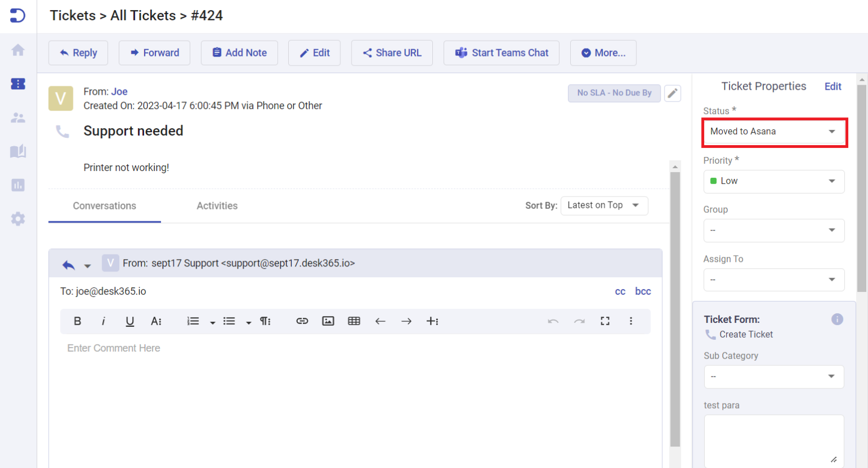Open the Priority dropdown set to Low
The height and width of the screenshot is (468, 868).
click(x=774, y=181)
